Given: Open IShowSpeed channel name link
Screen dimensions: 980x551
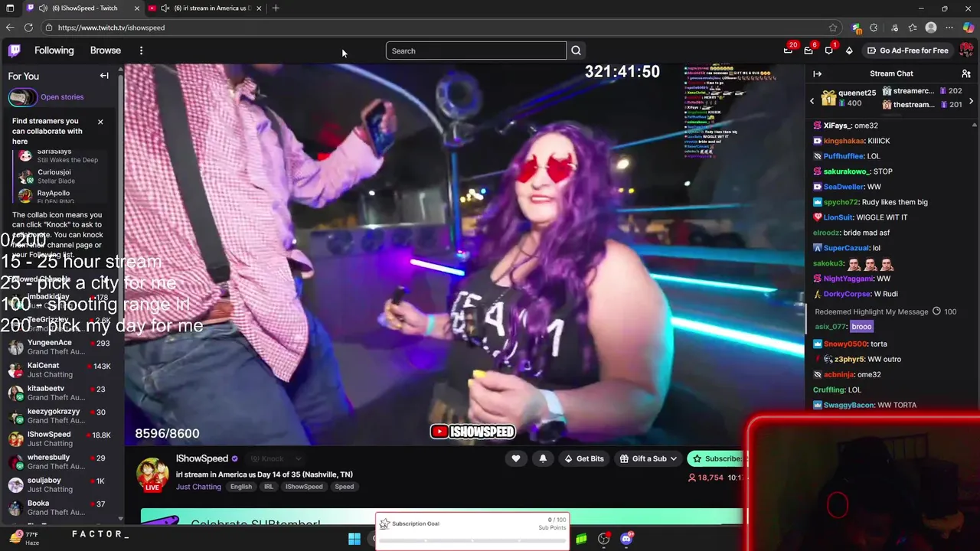Looking at the screenshot, I should coord(202,458).
